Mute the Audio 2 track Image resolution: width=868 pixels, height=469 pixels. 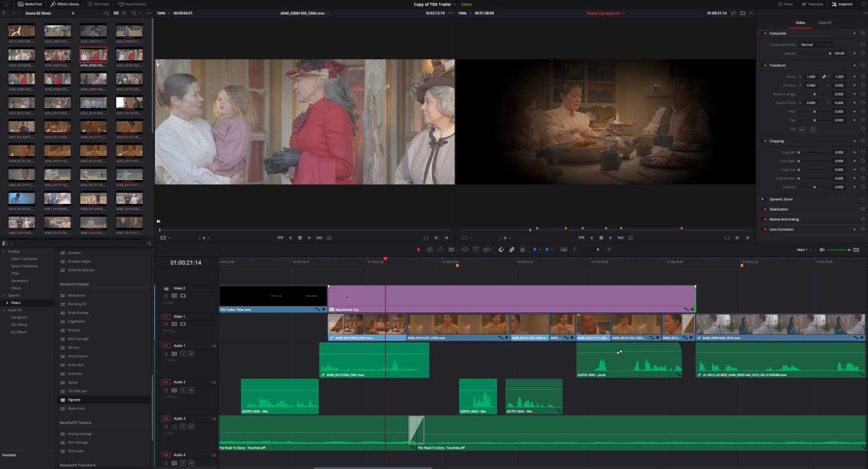191,390
